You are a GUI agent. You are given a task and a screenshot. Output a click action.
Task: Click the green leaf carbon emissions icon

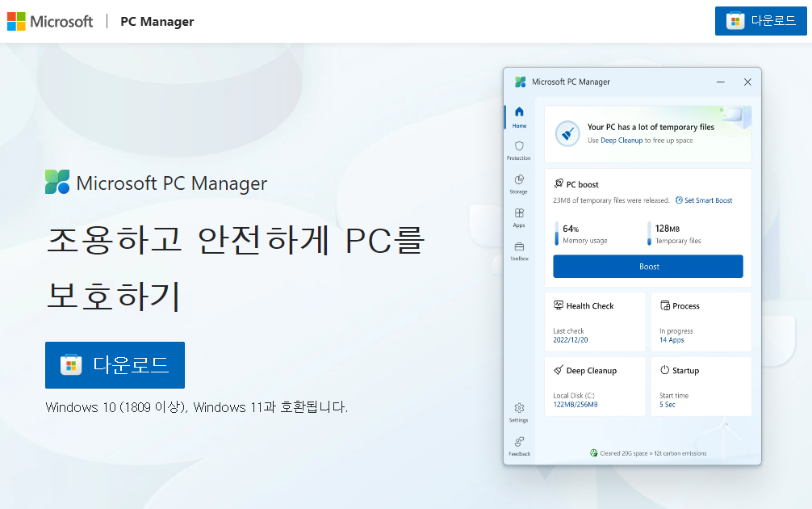point(594,453)
